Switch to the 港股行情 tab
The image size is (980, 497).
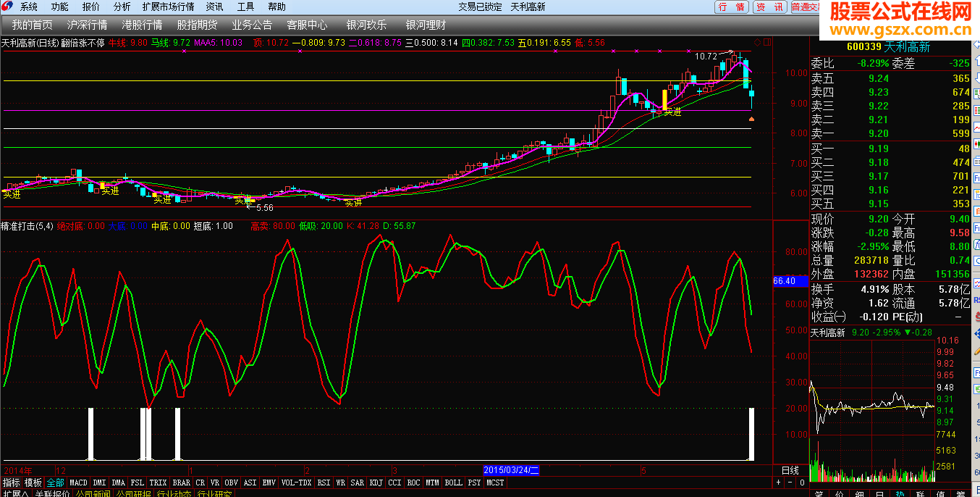coord(142,25)
